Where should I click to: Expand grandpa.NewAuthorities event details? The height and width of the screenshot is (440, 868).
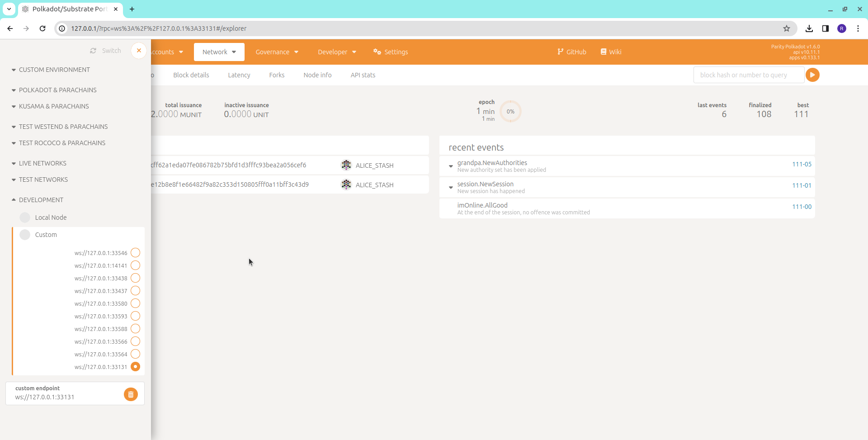(451, 166)
